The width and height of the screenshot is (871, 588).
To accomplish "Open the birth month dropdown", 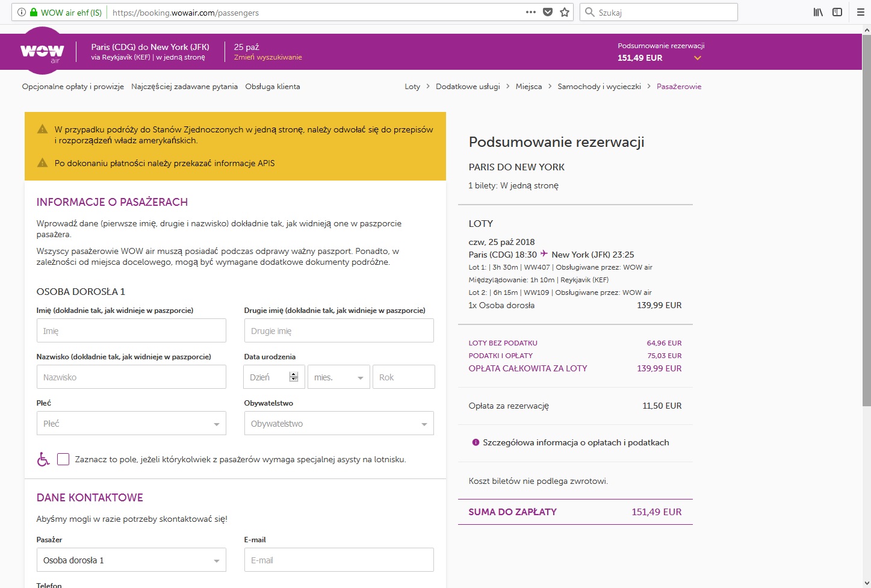I will (339, 377).
